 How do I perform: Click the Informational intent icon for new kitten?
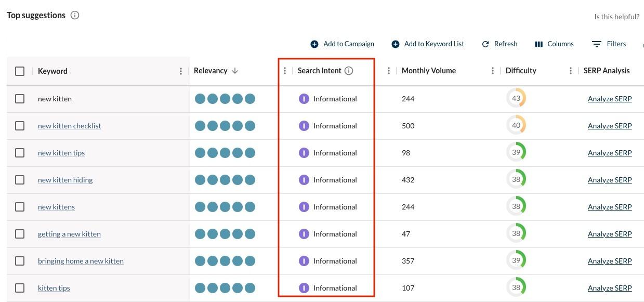(304, 98)
